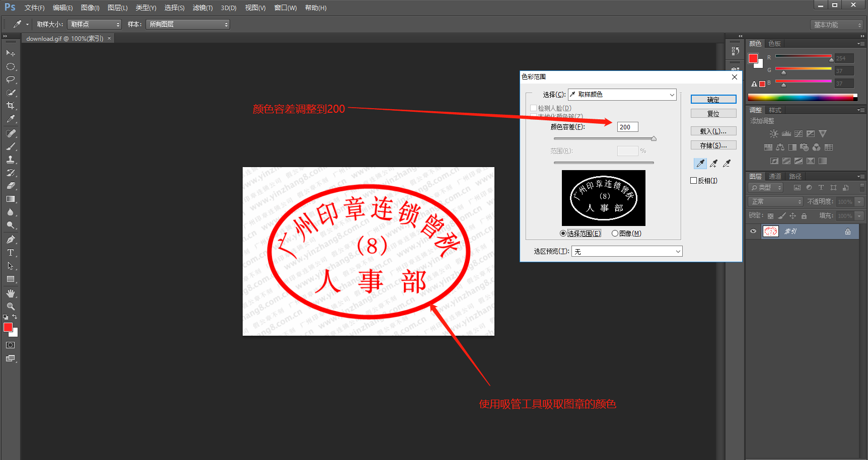Add a Curves adjustment
868x460 pixels.
(799, 134)
